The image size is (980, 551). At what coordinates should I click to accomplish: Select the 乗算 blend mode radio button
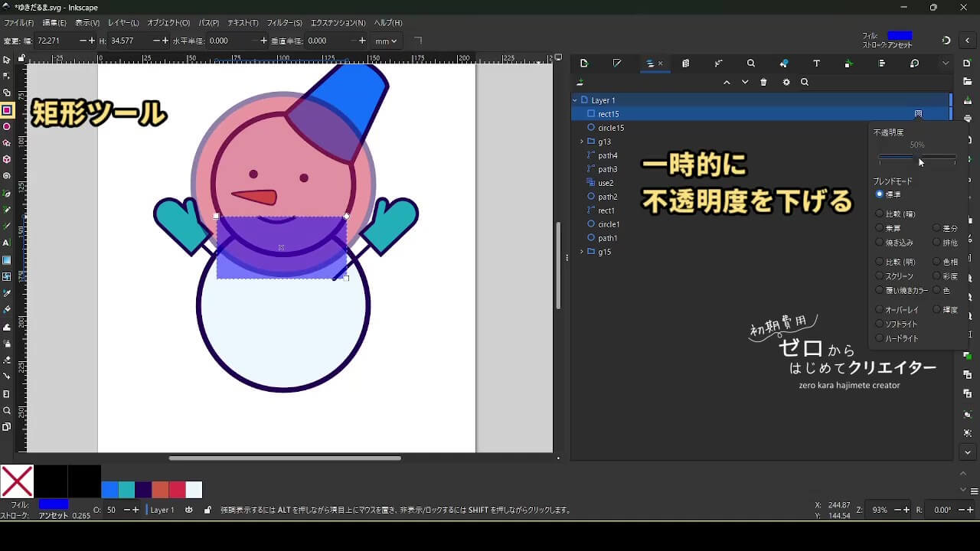pos(880,228)
